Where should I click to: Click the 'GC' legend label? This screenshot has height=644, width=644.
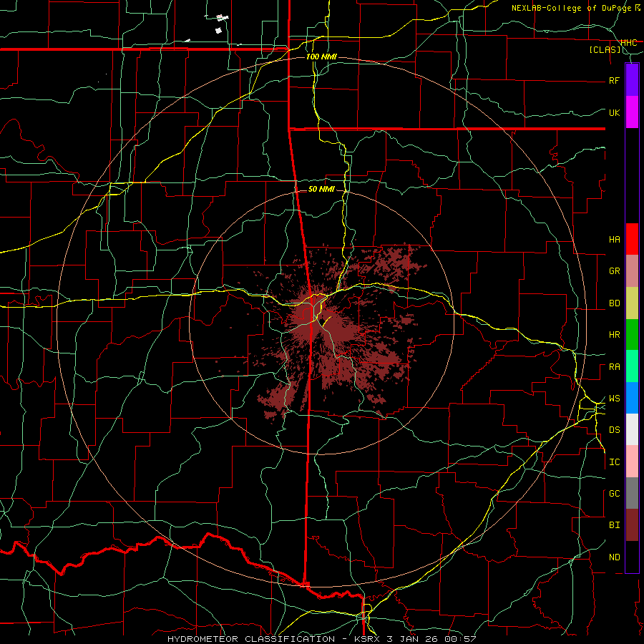615,494
